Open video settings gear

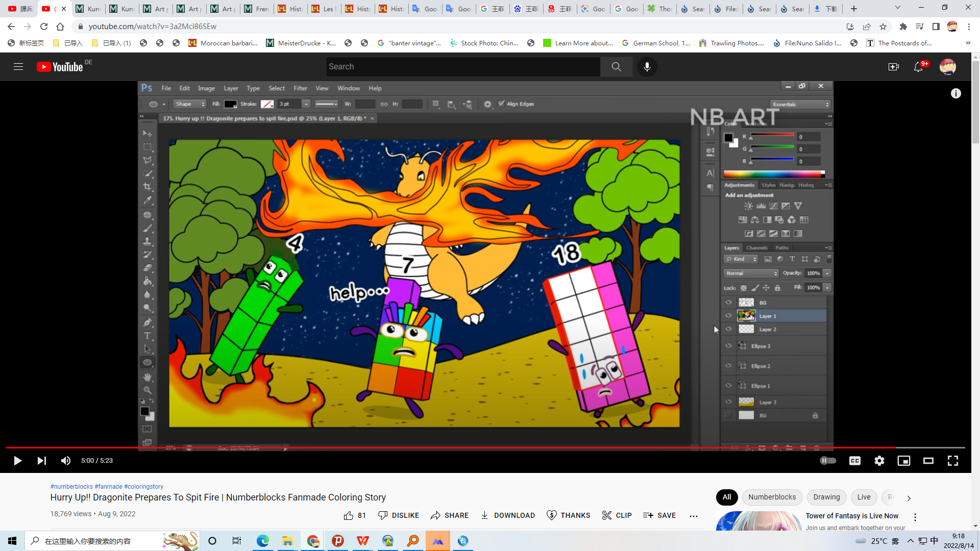pyautogui.click(x=879, y=461)
